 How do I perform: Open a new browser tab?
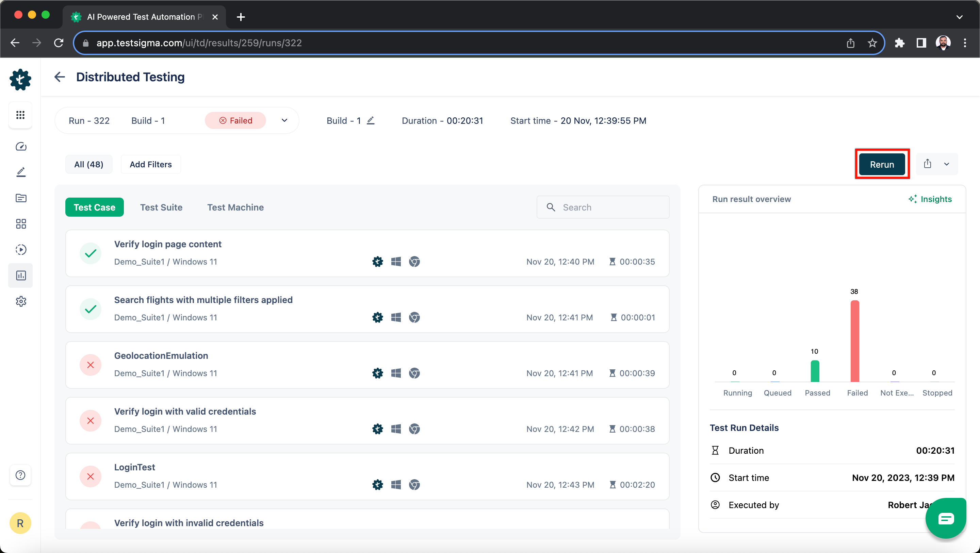(x=241, y=17)
